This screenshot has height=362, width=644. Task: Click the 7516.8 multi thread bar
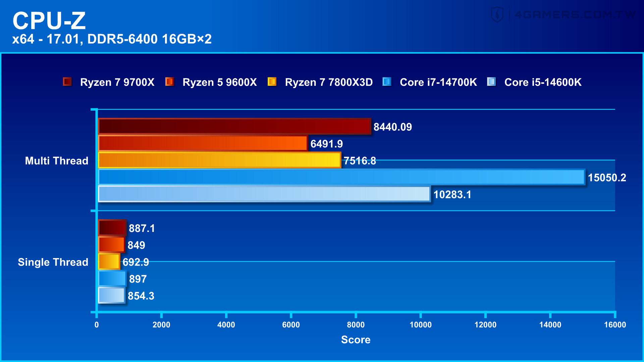click(x=219, y=160)
